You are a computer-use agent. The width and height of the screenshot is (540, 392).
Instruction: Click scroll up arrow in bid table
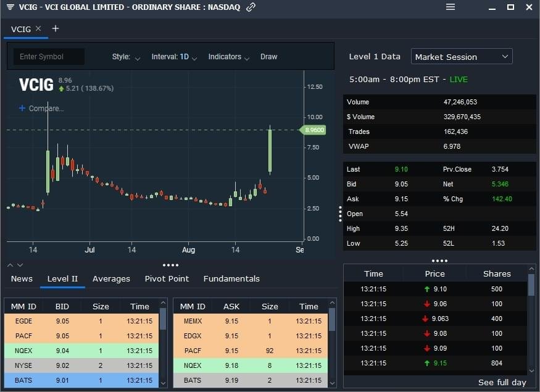pos(164,302)
